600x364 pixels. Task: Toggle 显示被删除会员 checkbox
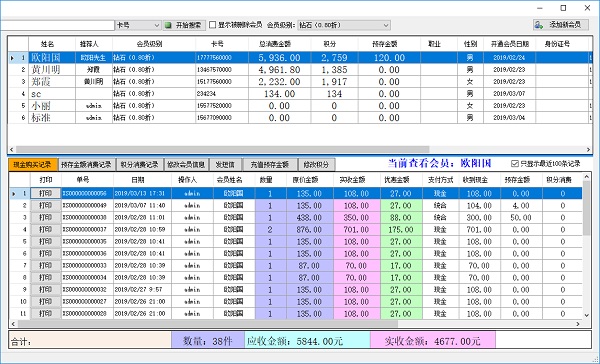tap(213, 25)
